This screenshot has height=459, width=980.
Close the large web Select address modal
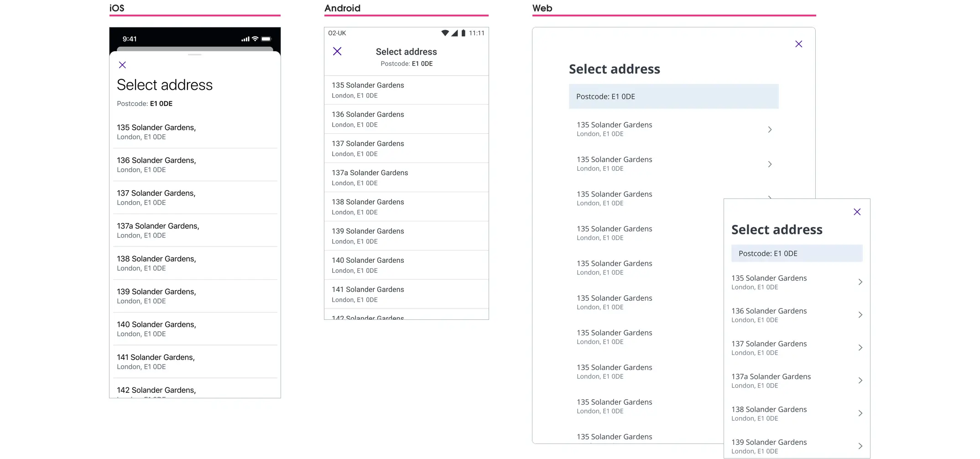point(798,44)
